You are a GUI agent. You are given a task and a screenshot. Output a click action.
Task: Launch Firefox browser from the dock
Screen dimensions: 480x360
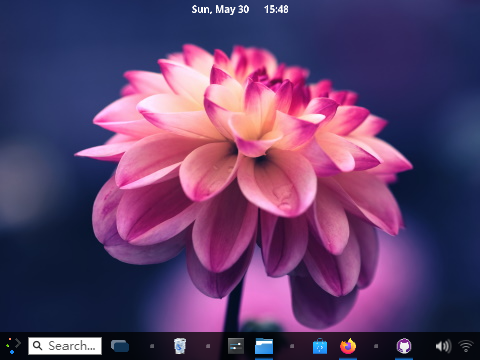point(348,346)
